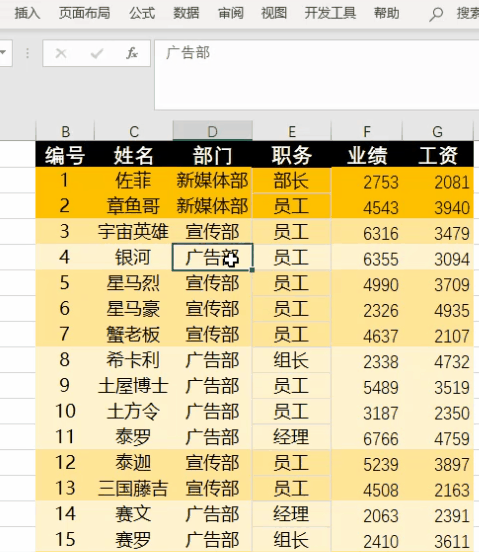Click the search magnifier icon
This screenshot has width=479, height=552.
436,14
